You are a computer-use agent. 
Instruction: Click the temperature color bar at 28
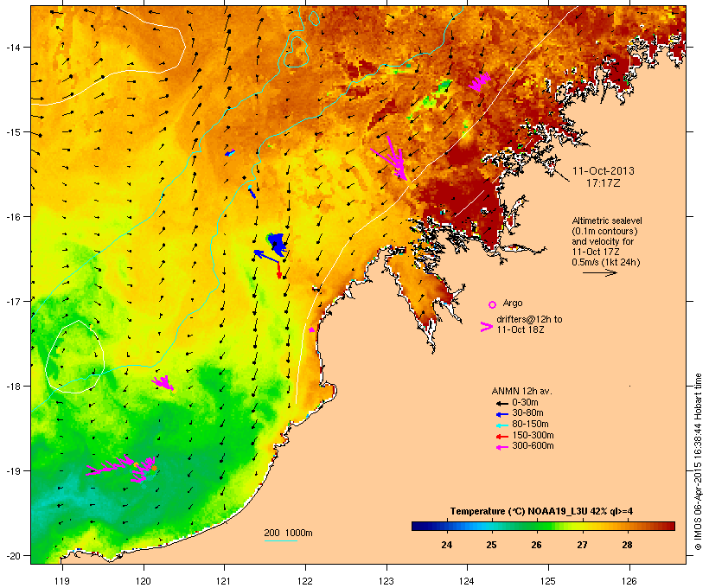click(627, 526)
